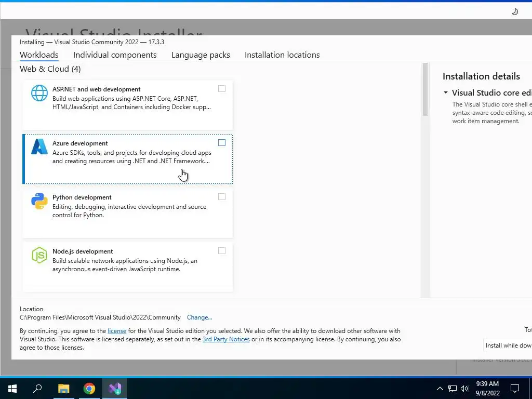The image size is (532, 399).
Task: Click the Python development logo icon
Action: click(x=39, y=201)
